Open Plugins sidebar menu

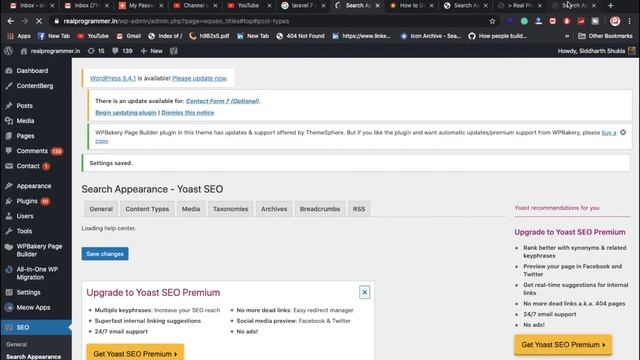coord(27,201)
